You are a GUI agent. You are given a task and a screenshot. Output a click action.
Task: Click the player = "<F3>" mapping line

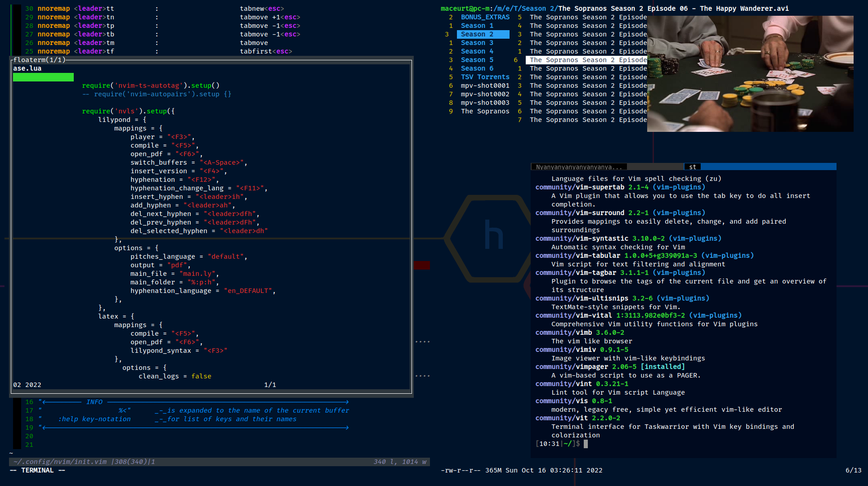[x=163, y=137]
